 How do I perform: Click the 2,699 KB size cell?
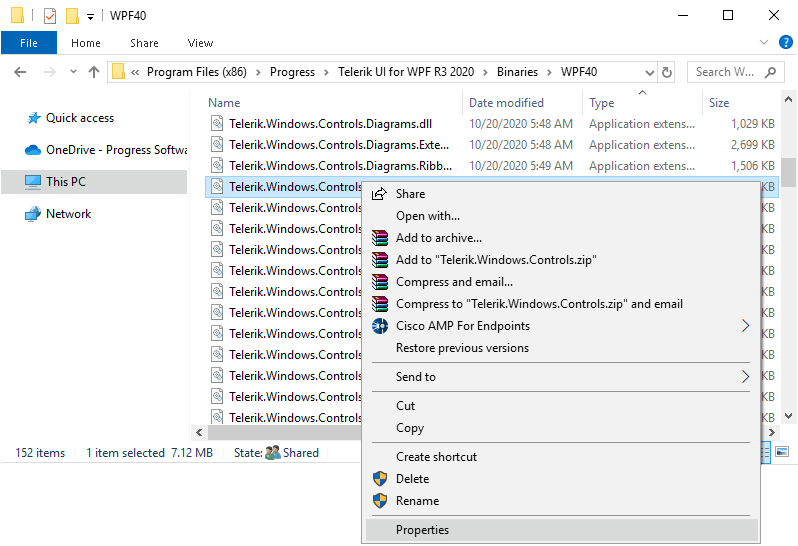[x=753, y=145]
